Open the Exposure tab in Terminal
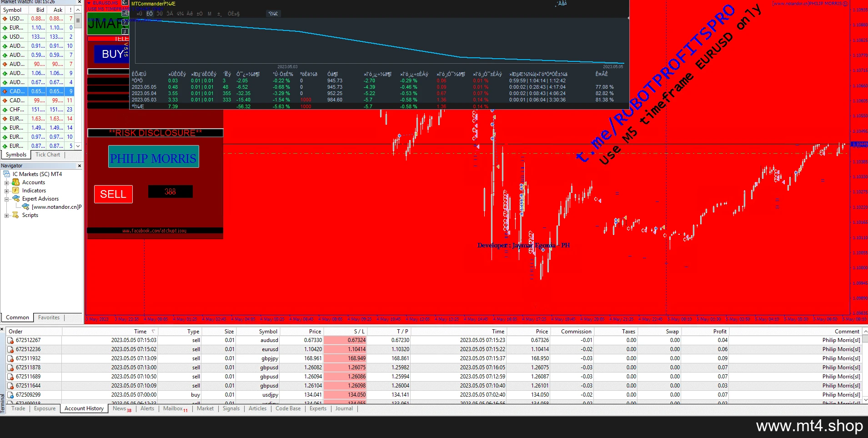868x438 pixels. coord(45,408)
